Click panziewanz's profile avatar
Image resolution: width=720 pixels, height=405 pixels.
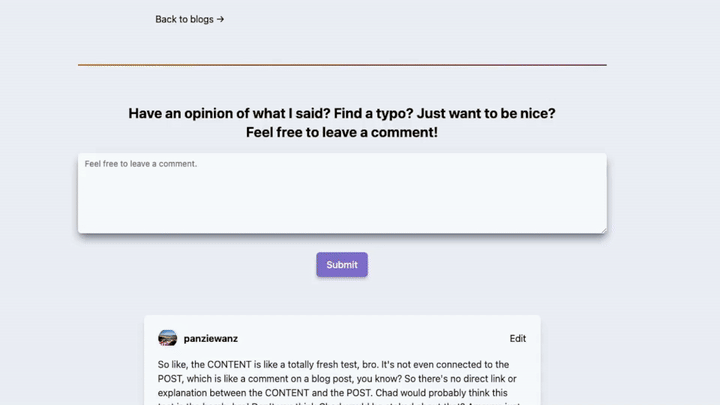[x=168, y=338]
